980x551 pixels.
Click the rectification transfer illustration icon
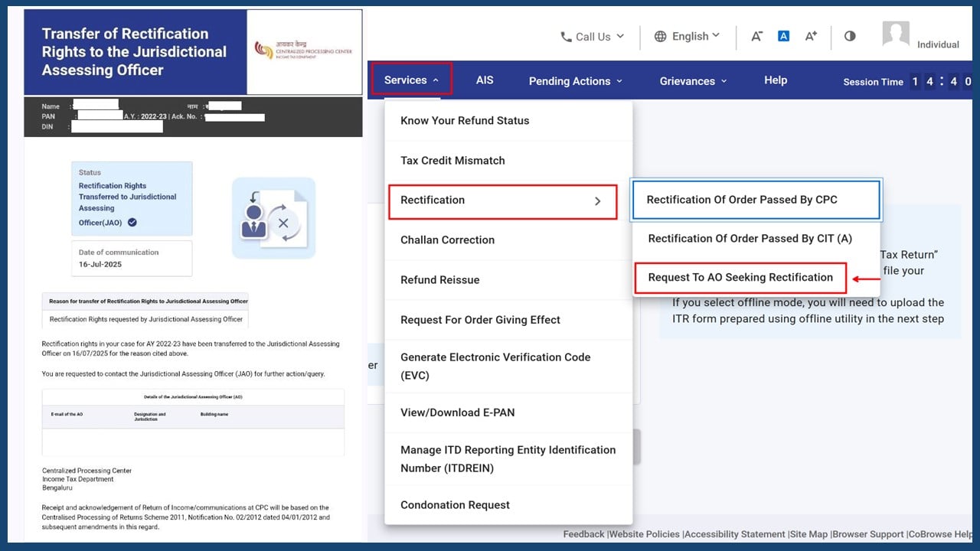coord(273,218)
